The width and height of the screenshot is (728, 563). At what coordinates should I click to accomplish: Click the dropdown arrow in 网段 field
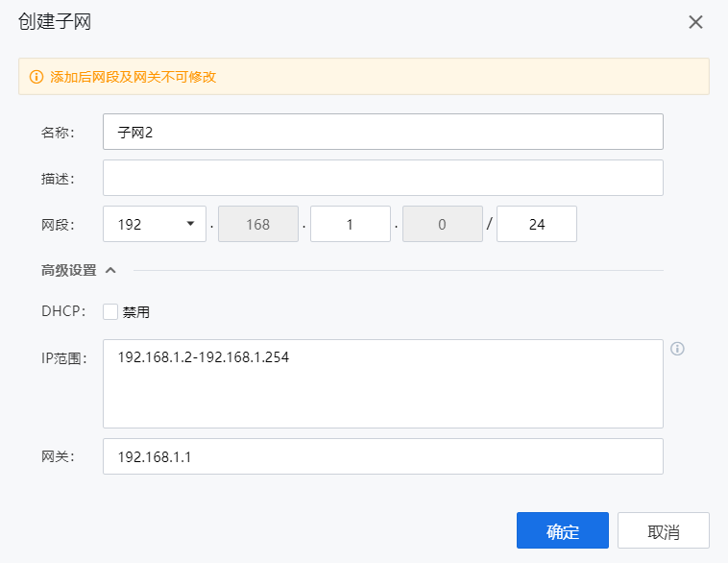coord(190,224)
